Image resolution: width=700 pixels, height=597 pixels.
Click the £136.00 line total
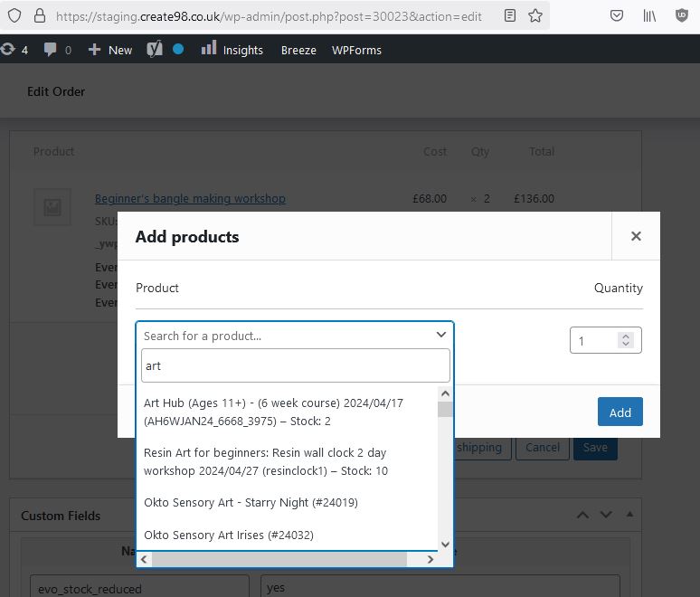point(534,198)
